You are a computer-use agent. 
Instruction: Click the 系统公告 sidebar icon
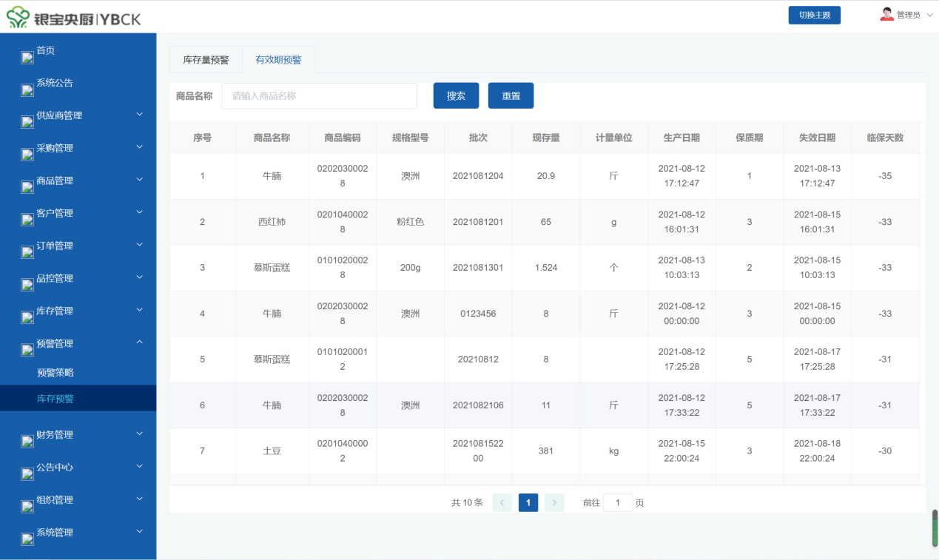tap(27, 90)
